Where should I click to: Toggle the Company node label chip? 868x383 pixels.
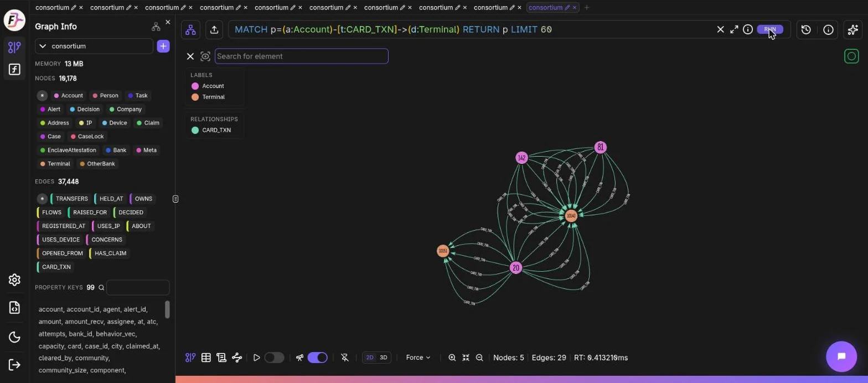click(x=125, y=109)
